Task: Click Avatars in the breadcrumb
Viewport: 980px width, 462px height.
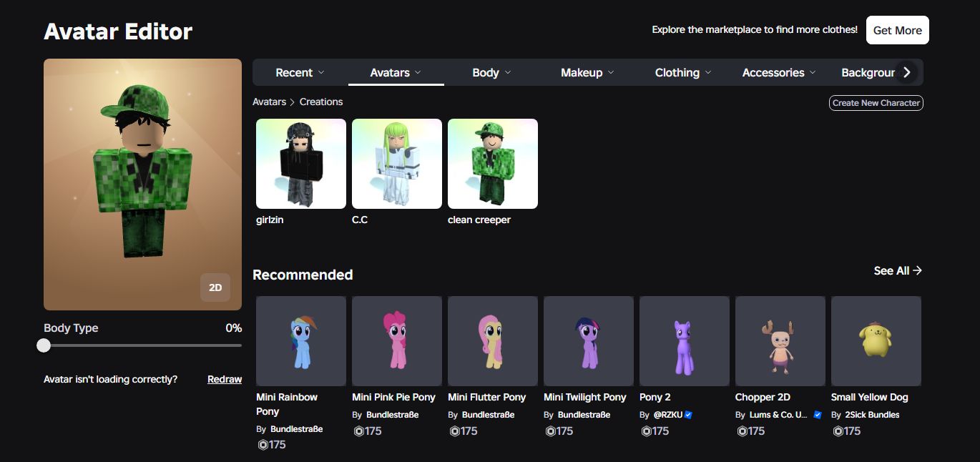Action: click(x=269, y=102)
